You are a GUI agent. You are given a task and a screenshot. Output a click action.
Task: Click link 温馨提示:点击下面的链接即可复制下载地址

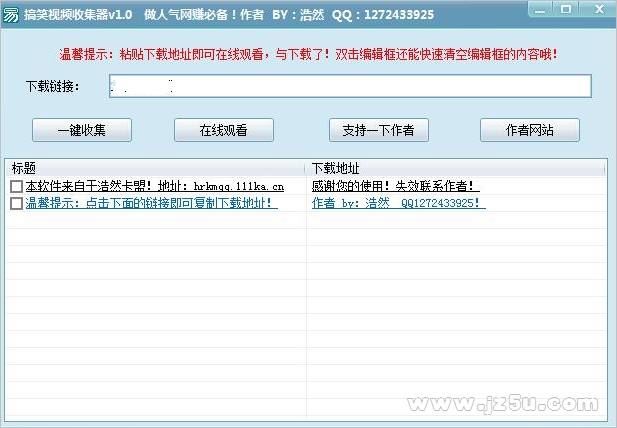pos(151,203)
